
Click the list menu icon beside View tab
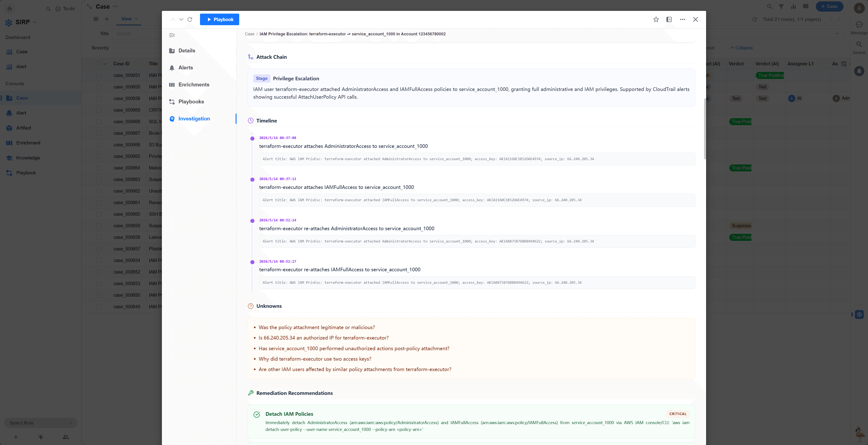[x=96, y=19]
